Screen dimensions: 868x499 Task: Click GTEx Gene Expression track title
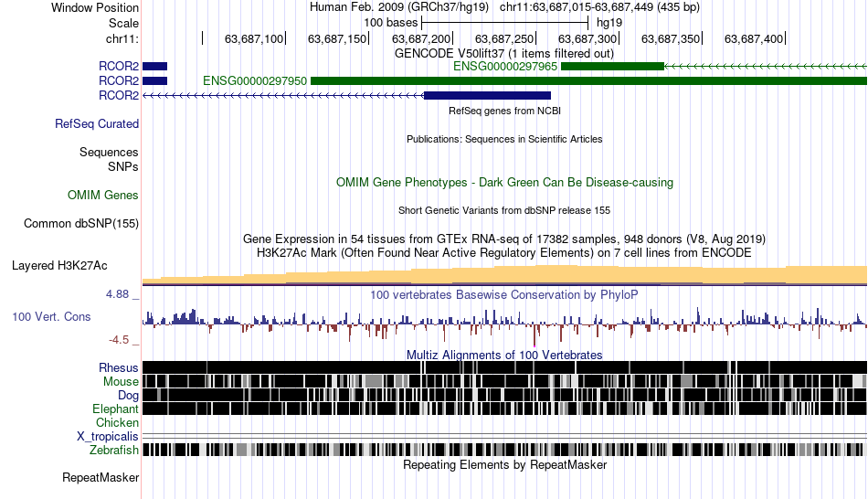pos(504,239)
